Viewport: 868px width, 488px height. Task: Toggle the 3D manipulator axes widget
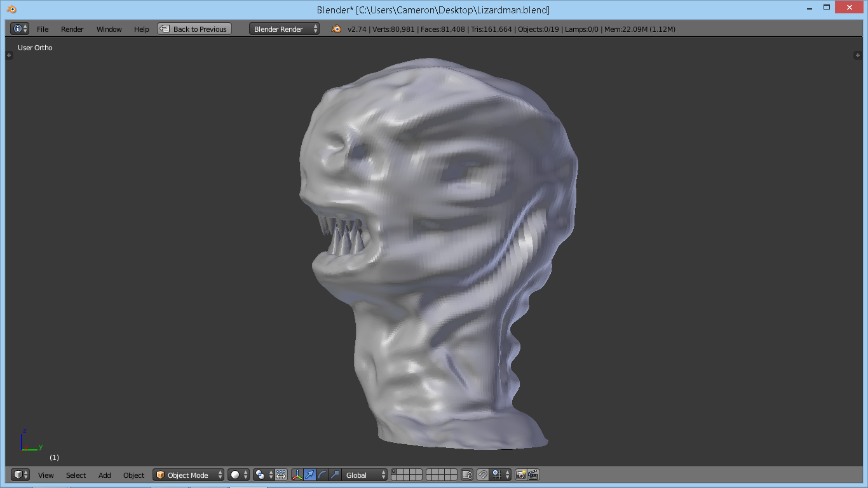point(297,475)
